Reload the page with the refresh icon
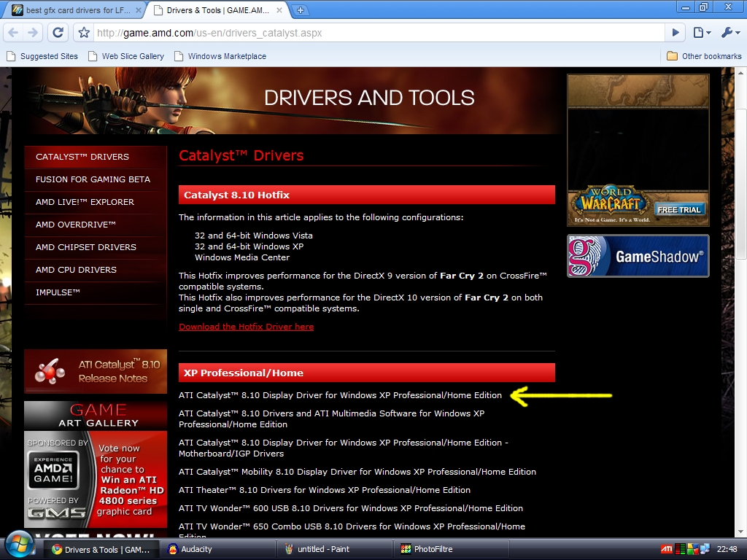This screenshot has width=747, height=560. click(58, 32)
